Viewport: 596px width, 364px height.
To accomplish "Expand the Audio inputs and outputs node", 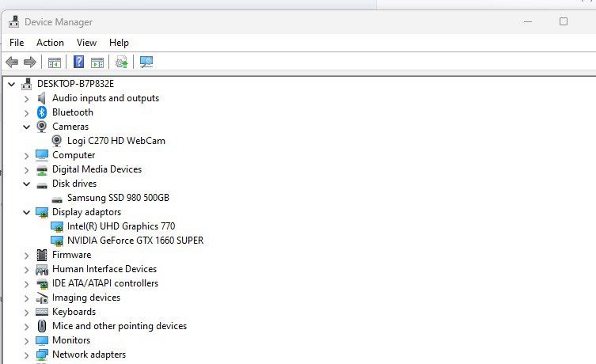I will [x=26, y=99].
